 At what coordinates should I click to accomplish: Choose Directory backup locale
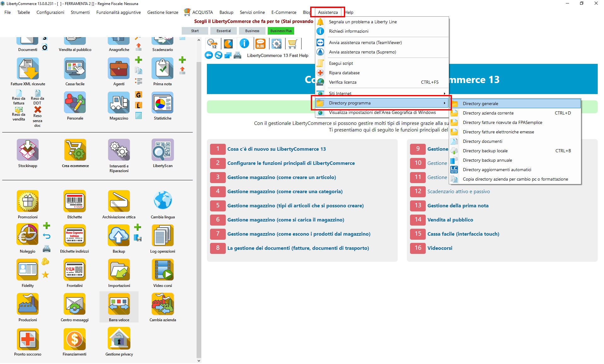coord(515,151)
